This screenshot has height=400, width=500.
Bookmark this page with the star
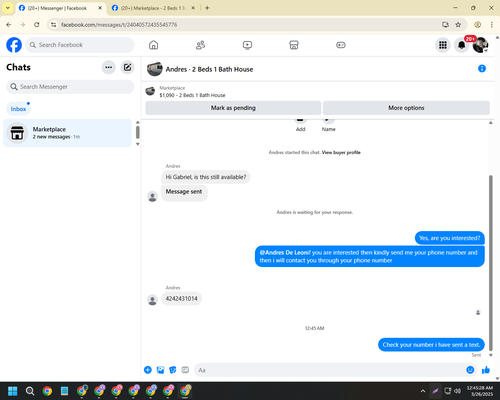458,25
